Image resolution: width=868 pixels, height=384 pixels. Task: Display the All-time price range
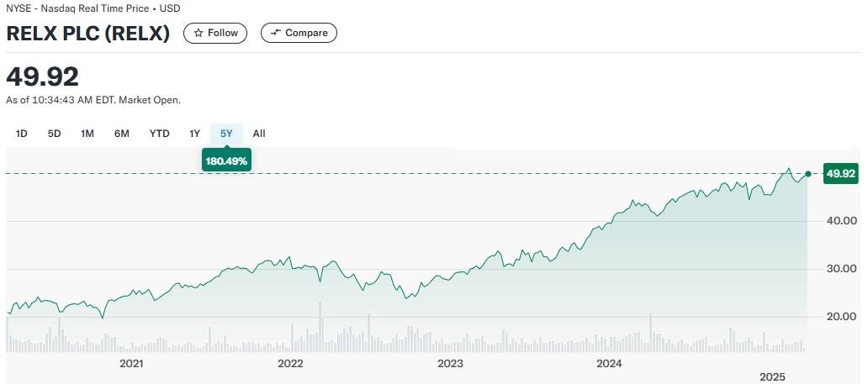[259, 133]
